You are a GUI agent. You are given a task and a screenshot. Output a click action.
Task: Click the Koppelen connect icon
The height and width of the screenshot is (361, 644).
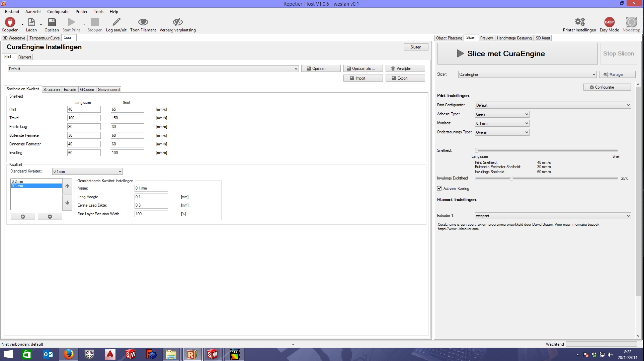pos(10,22)
